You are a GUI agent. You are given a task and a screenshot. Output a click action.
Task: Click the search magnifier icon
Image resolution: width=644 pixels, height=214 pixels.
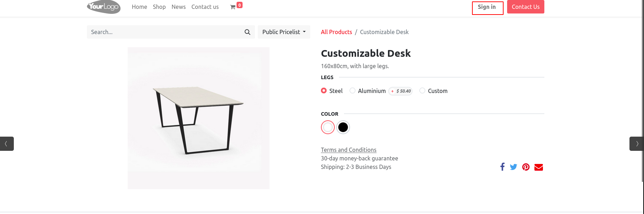point(248,32)
